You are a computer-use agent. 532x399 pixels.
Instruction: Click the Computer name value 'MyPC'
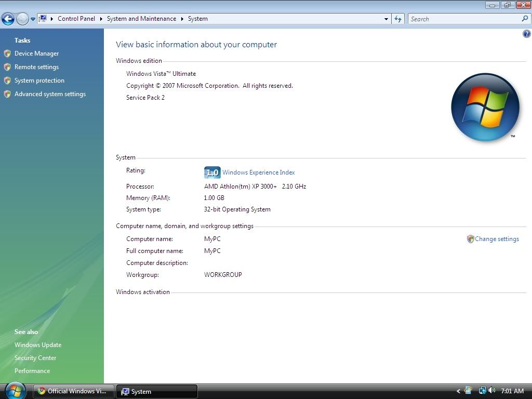pos(212,239)
